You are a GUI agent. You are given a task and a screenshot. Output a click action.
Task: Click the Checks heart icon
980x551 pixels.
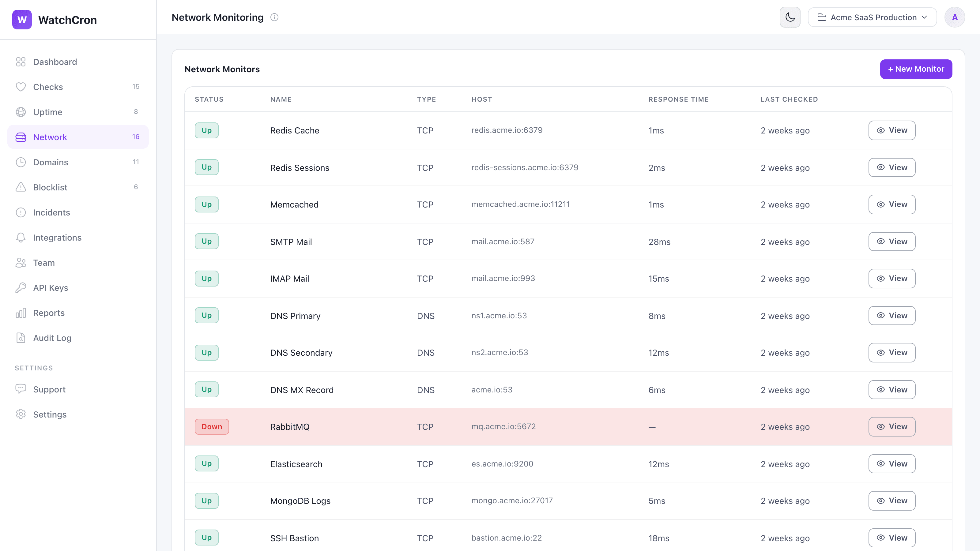tap(21, 87)
